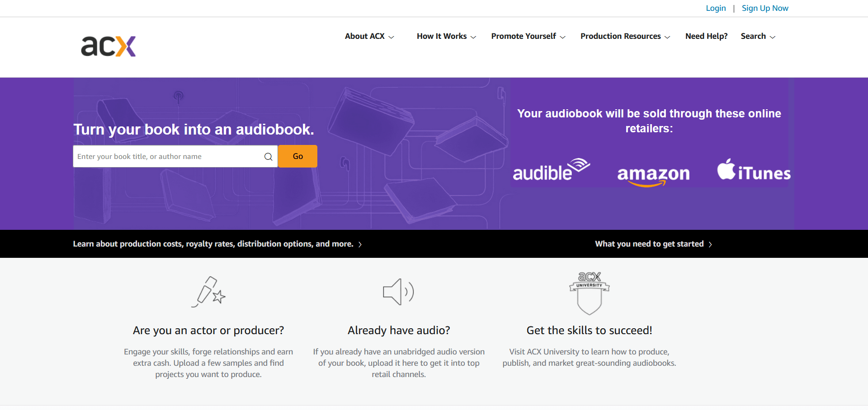
Task: Click arrow after the production costs banner text
Action: click(360, 244)
